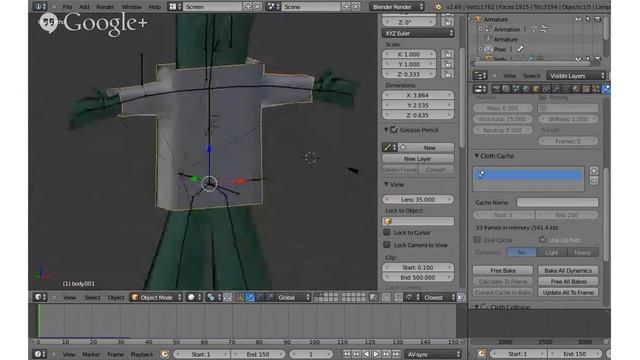Open the Playback menu in timeline
The image size is (640, 360).
pos(141,354)
